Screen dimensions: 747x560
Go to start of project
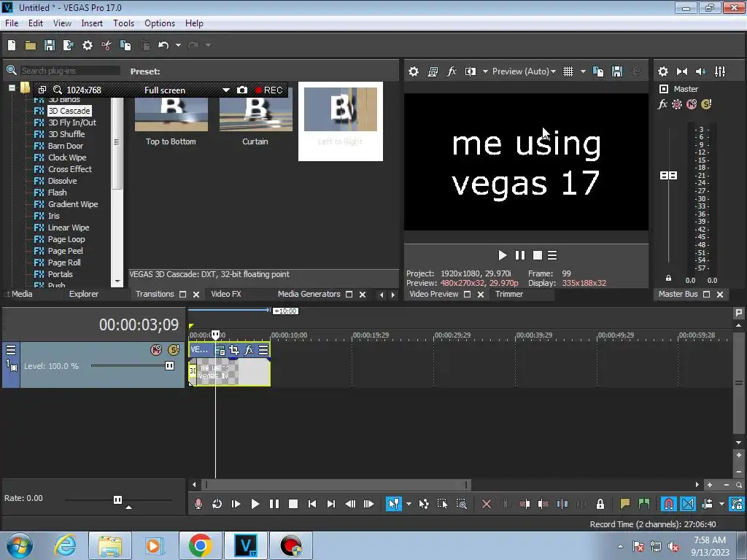point(312,504)
